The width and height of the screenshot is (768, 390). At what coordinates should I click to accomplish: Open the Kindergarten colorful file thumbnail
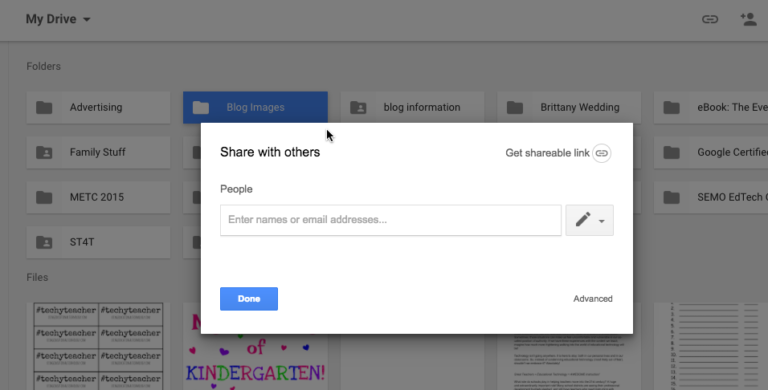[255, 362]
